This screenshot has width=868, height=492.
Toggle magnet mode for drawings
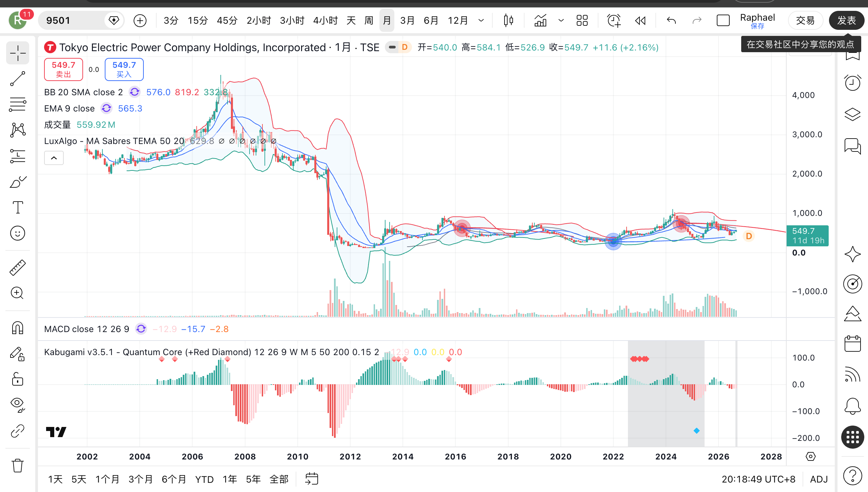tap(18, 328)
